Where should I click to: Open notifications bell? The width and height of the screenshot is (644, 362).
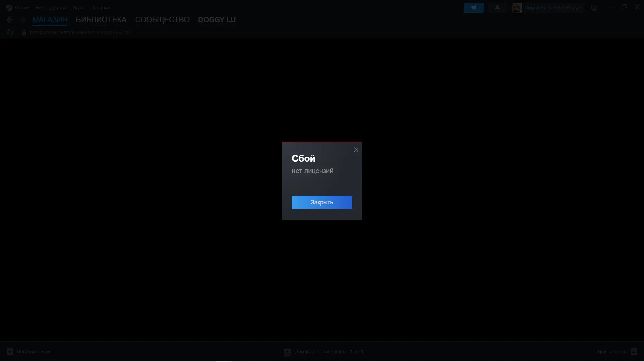tap(497, 8)
